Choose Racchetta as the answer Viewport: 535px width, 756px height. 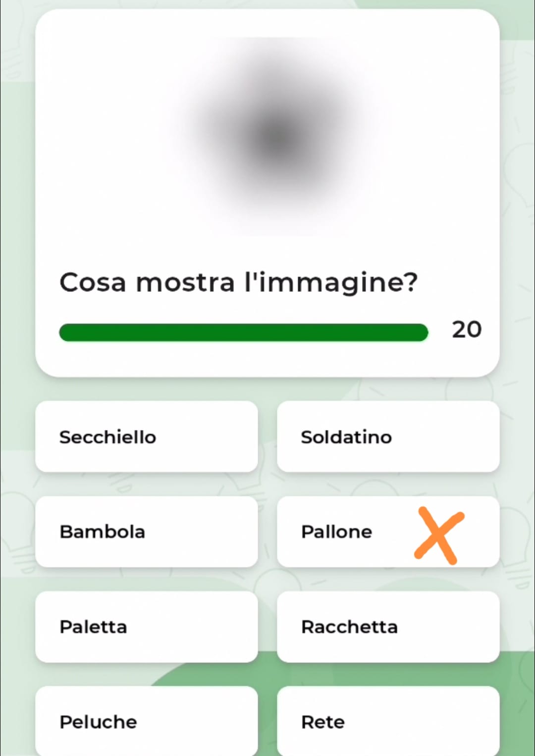point(388,627)
